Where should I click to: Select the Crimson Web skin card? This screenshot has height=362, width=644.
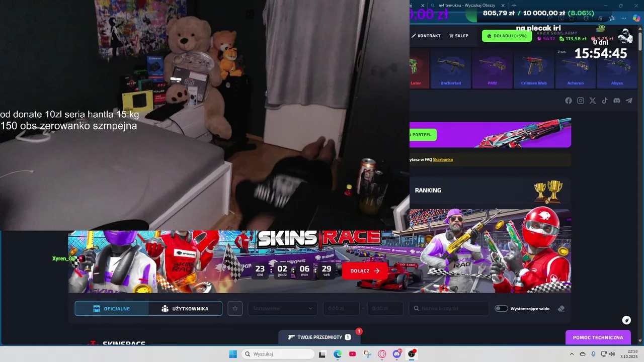point(534,69)
